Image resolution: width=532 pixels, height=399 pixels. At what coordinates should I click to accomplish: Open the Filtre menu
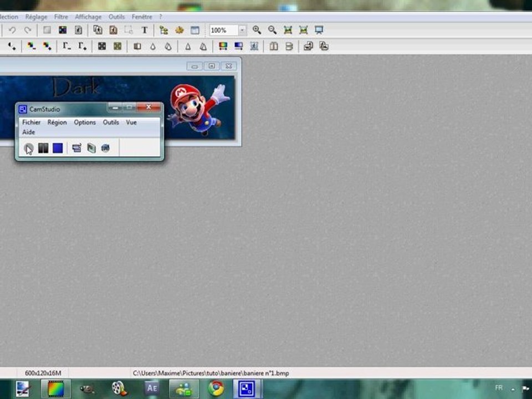point(61,17)
